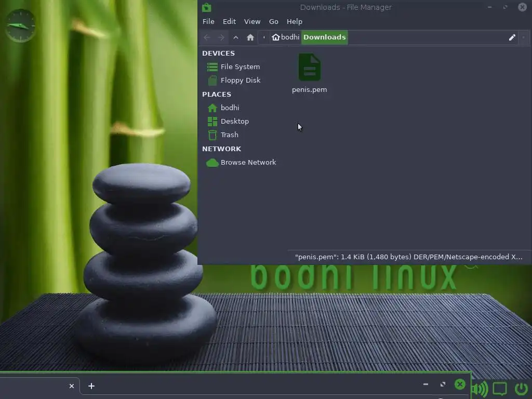This screenshot has width=532, height=399.
Task: Close the File Manager window
Action: (x=522, y=7)
